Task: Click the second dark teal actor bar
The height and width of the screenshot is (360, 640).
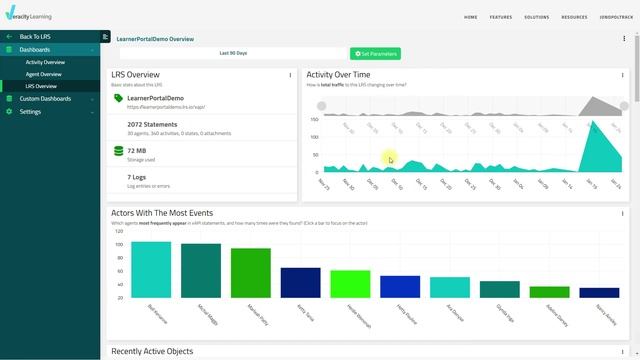Action: (x=201, y=271)
